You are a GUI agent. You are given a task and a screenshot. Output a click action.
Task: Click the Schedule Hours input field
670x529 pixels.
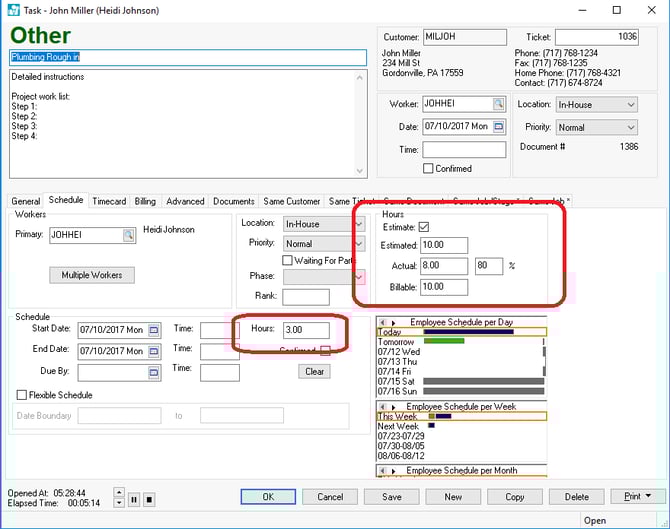[x=313, y=330]
